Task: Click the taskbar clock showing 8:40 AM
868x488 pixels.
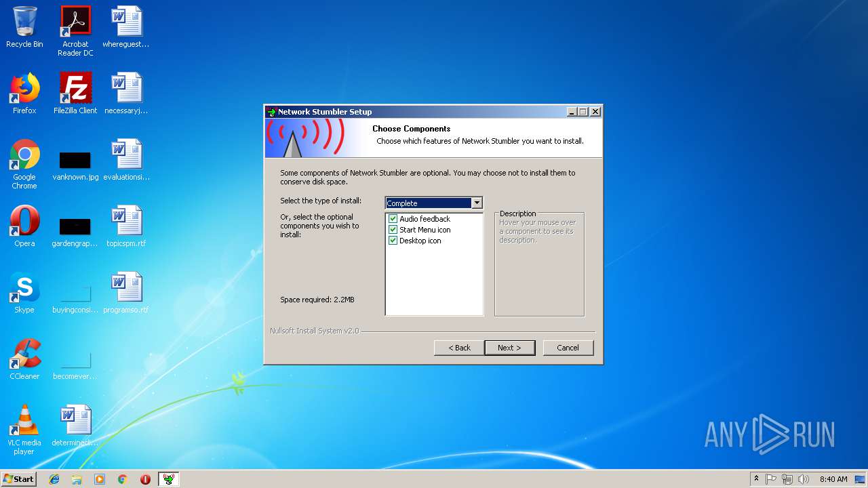Action: click(833, 479)
